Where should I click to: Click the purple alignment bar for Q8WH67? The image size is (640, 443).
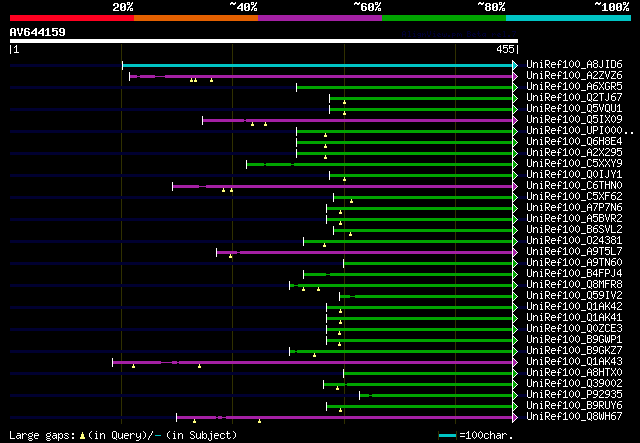point(345,418)
